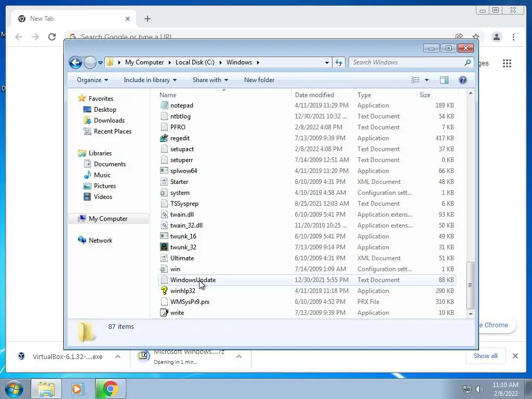Image resolution: width=532 pixels, height=399 pixels.
Task: Click the New folder button
Action: point(259,80)
